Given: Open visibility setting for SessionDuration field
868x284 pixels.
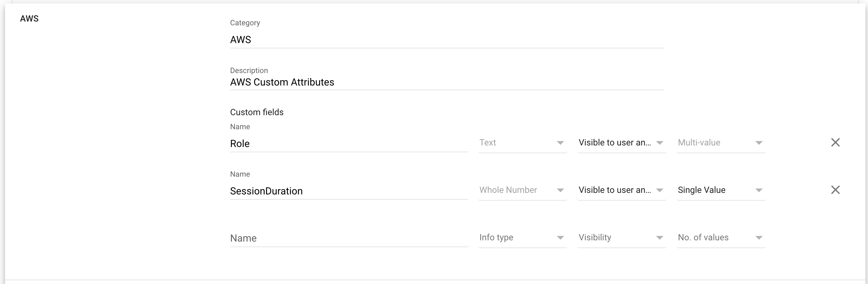Looking at the screenshot, I should (x=621, y=190).
